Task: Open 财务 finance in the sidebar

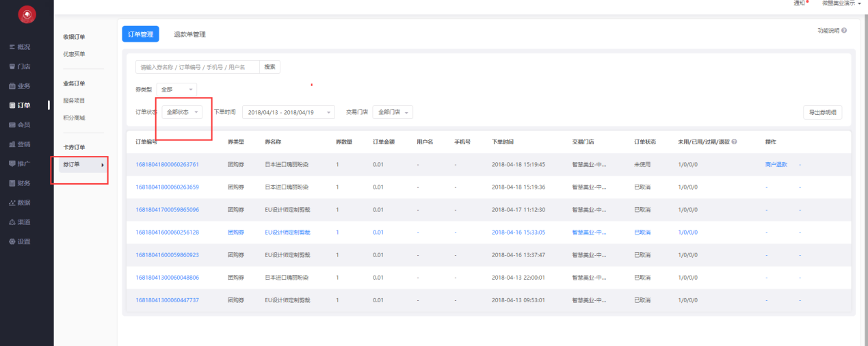Action: click(x=20, y=183)
